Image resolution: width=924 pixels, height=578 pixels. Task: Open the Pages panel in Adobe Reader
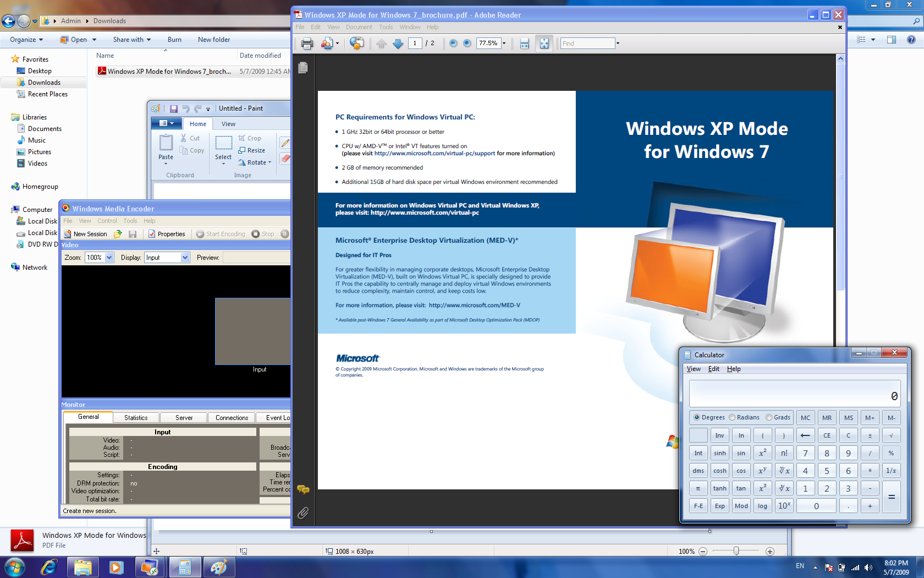coord(303,68)
